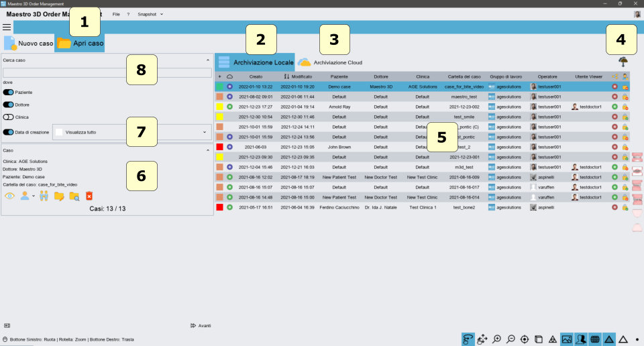This screenshot has width=644, height=346.
Task: Open the ? help menu
Action: 128,14
